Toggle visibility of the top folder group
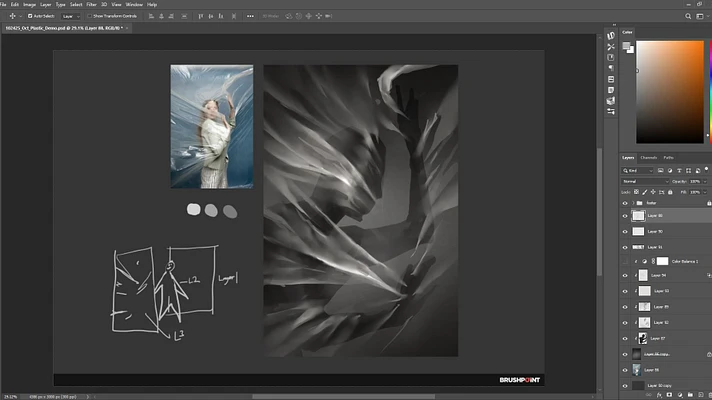Image resolution: width=712 pixels, height=400 pixels. (625, 203)
